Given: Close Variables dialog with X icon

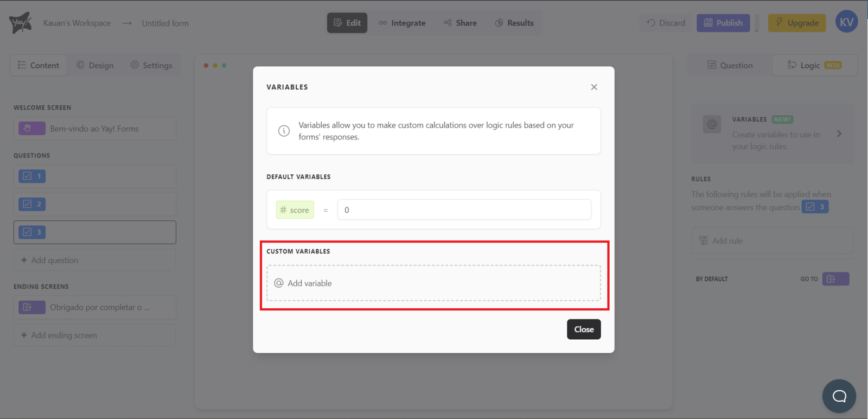Looking at the screenshot, I should pyautogui.click(x=594, y=87).
